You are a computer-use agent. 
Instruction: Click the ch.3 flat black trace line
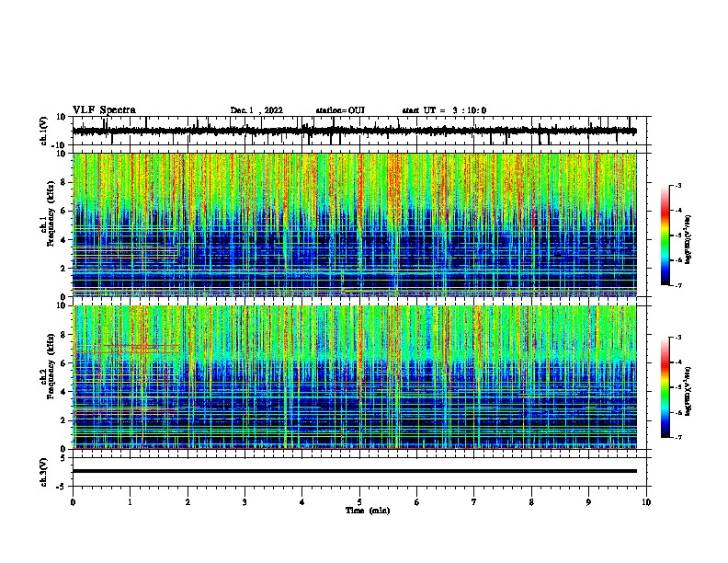[x=354, y=471]
